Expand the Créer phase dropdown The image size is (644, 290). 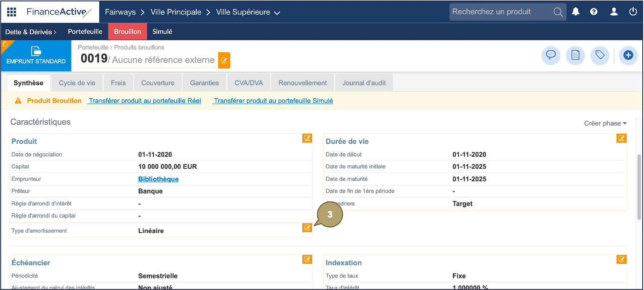[x=605, y=123]
